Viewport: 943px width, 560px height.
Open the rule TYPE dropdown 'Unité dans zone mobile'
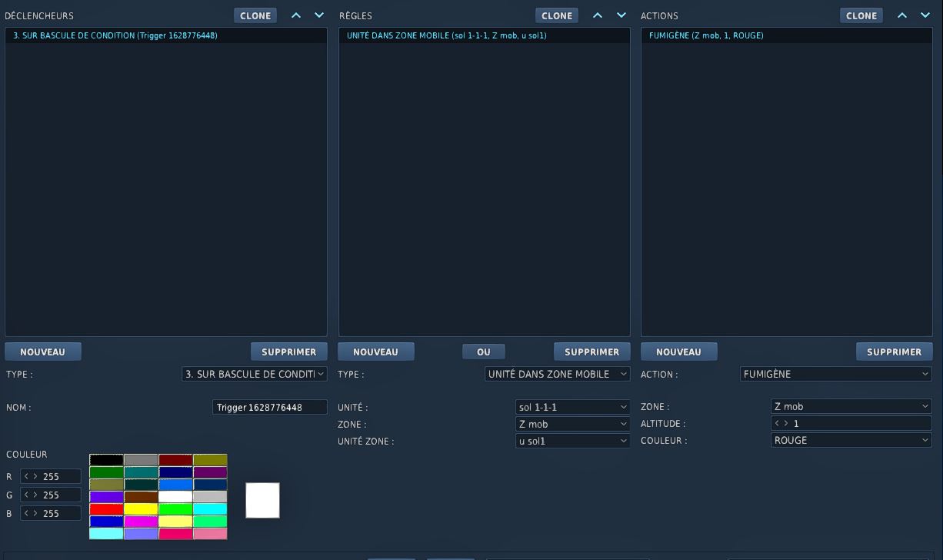(x=558, y=374)
